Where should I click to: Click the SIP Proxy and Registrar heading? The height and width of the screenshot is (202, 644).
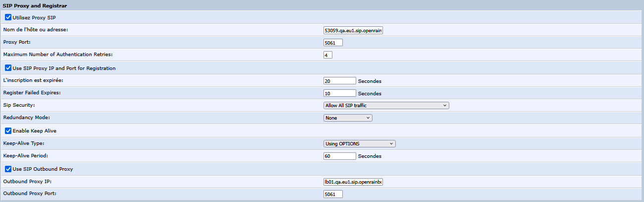[35, 5]
